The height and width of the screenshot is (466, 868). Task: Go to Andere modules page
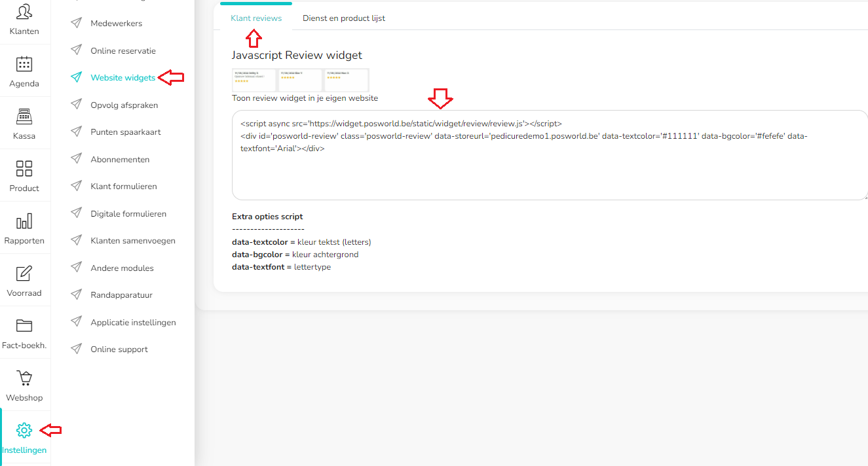click(x=123, y=268)
